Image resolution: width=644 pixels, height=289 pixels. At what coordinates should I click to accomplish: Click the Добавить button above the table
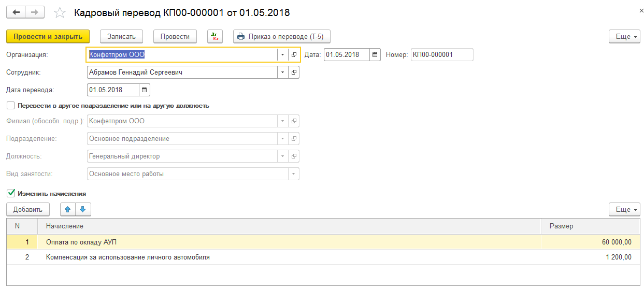(x=28, y=210)
